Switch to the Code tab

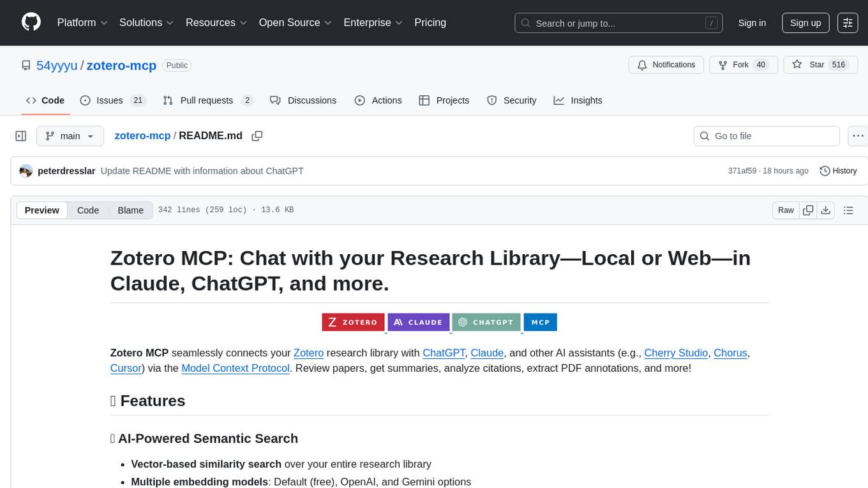(x=45, y=100)
